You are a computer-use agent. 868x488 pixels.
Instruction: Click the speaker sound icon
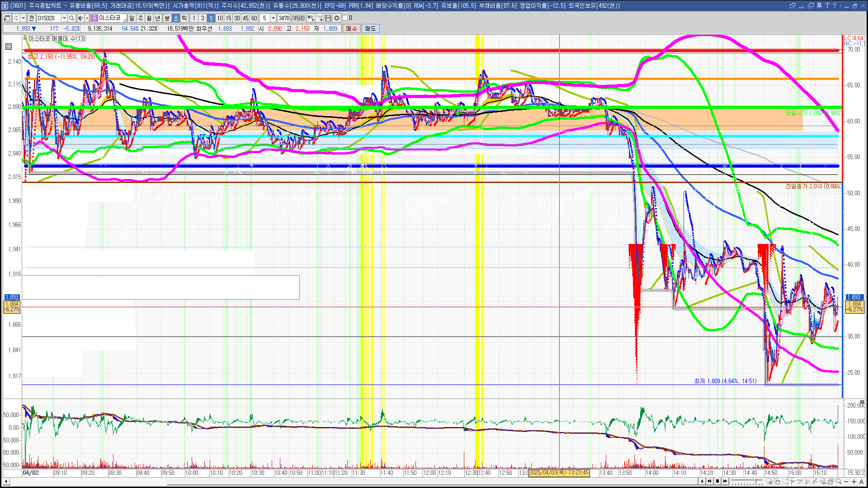point(80,18)
